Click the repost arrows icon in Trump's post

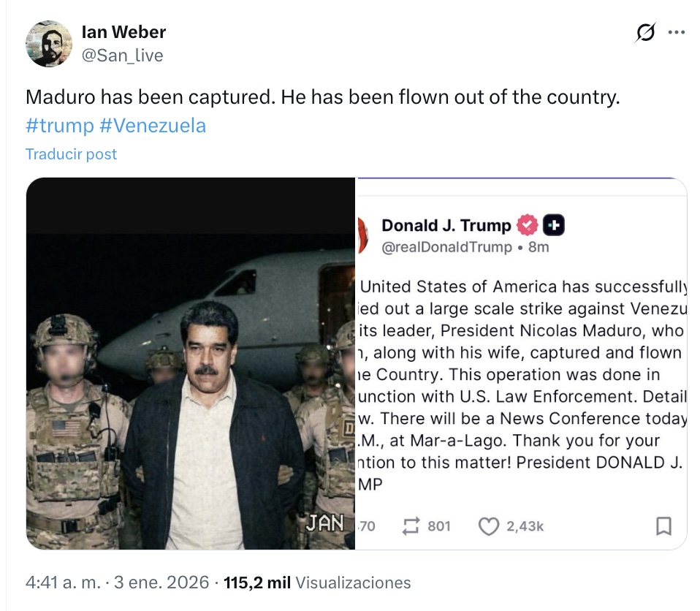[412, 526]
